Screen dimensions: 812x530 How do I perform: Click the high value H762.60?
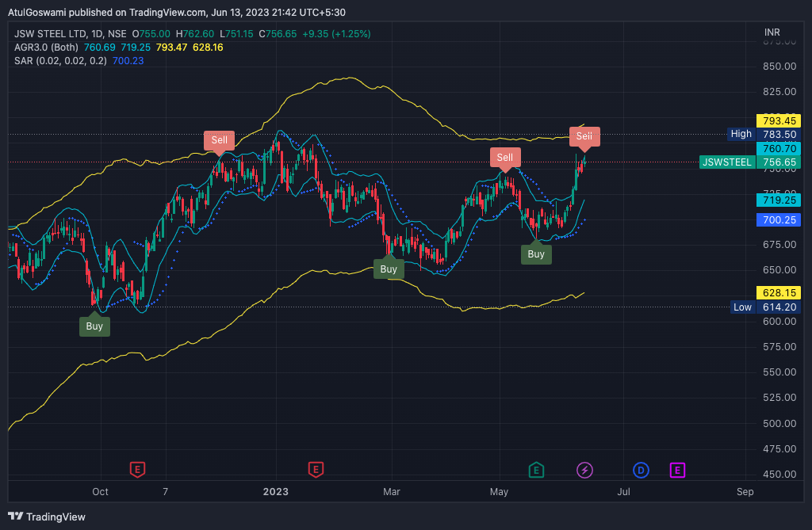point(195,33)
